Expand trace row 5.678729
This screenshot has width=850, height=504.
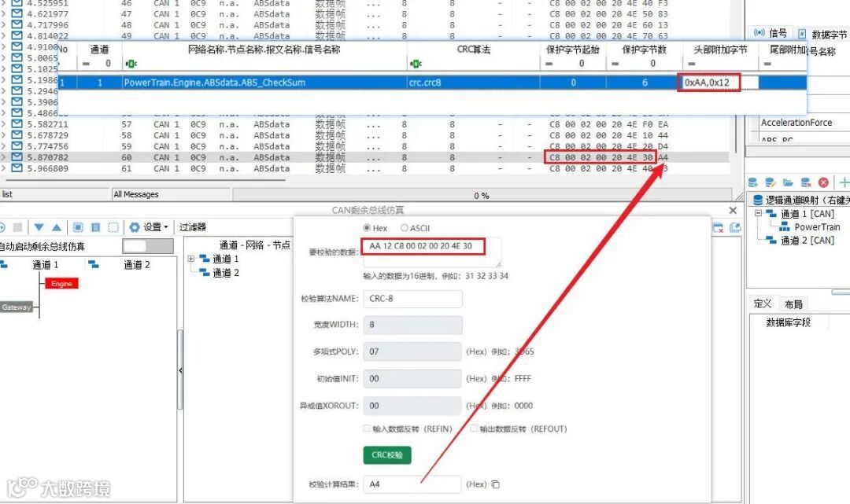[4, 135]
